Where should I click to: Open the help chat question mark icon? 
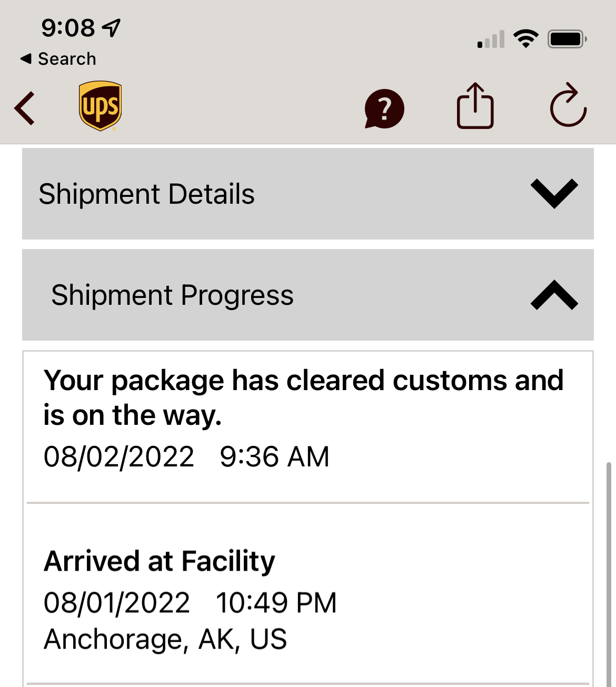[384, 109]
